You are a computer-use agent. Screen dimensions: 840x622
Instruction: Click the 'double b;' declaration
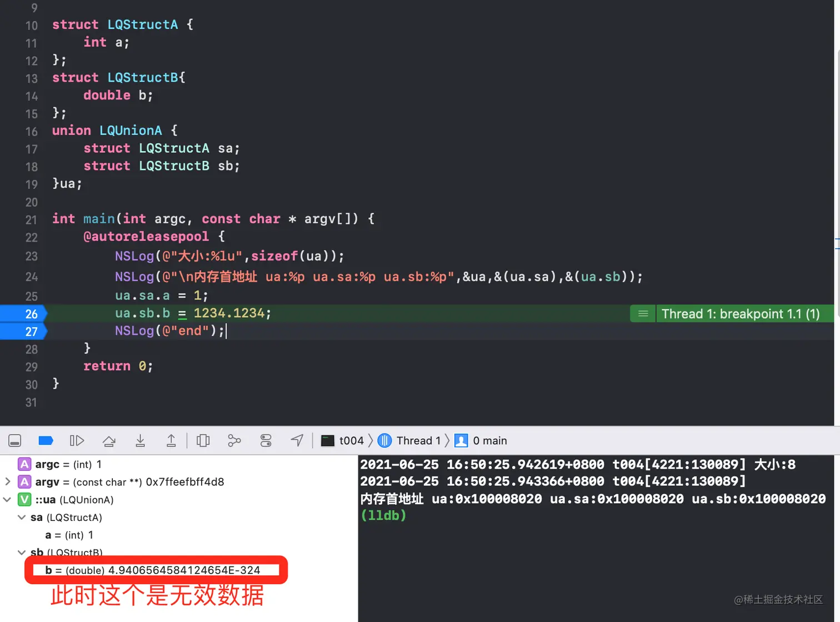pyautogui.click(x=118, y=95)
